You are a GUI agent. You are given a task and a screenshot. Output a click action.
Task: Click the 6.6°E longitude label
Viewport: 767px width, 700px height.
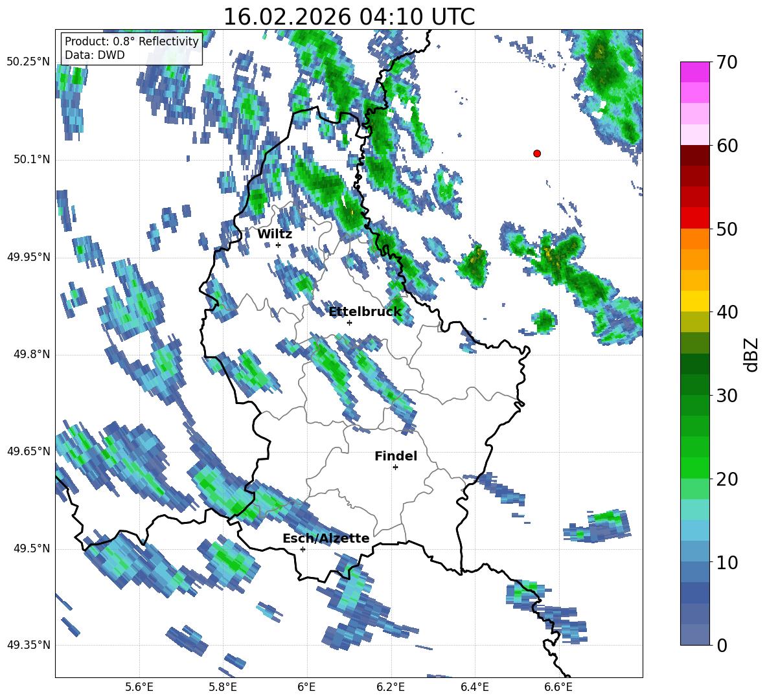558,687
